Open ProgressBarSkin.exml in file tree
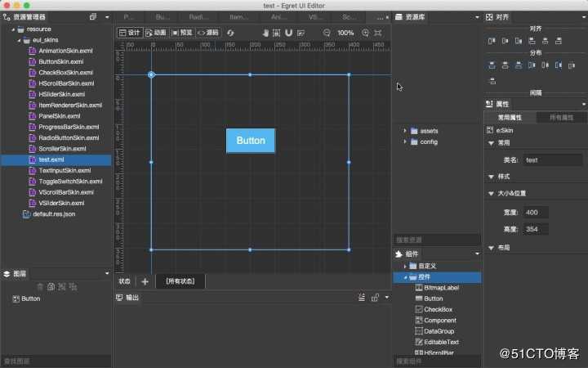The image size is (588, 368). (69, 127)
